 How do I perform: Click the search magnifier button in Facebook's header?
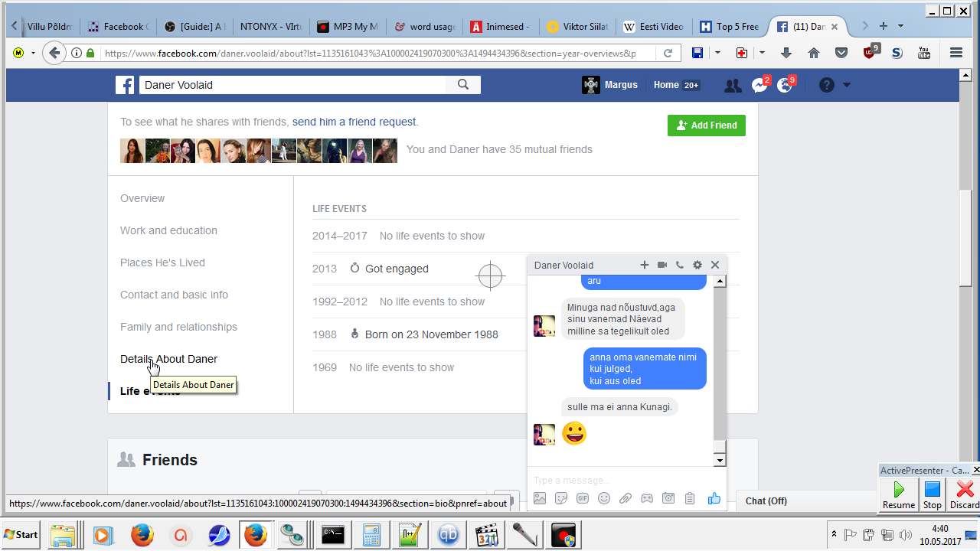pyautogui.click(x=463, y=85)
